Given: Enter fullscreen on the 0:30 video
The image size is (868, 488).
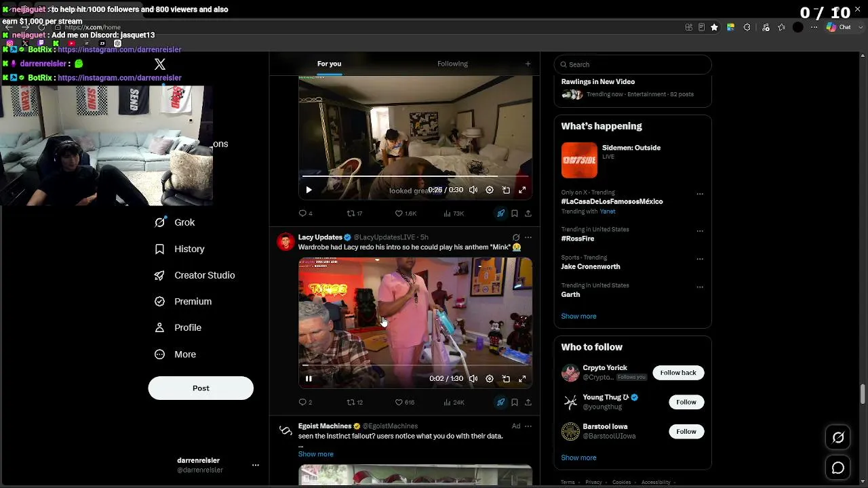Looking at the screenshot, I should tap(522, 190).
